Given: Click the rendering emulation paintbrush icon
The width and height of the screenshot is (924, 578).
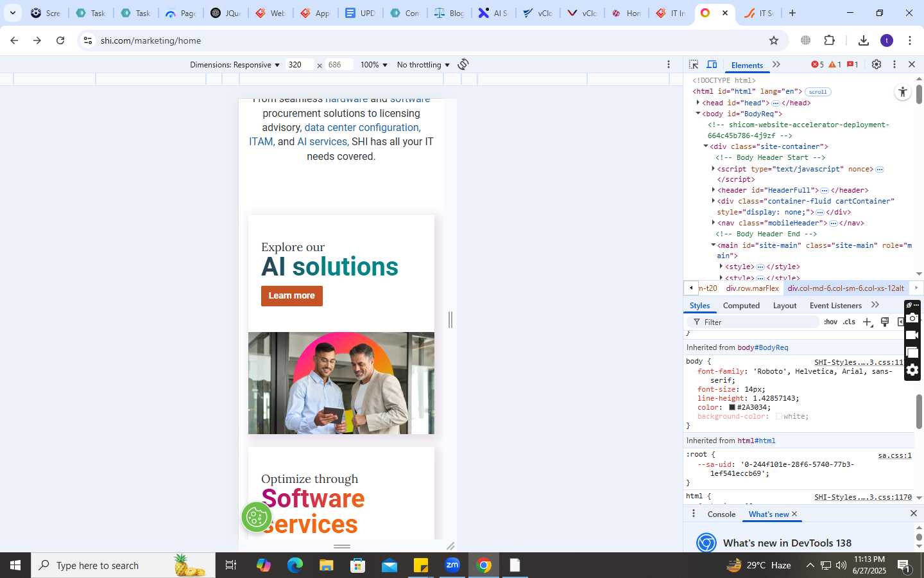Looking at the screenshot, I should [885, 322].
